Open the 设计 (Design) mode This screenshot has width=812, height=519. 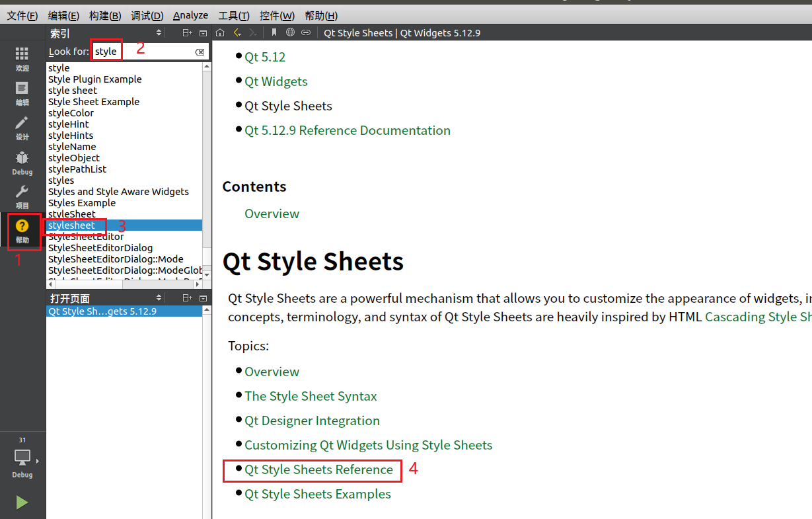(x=22, y=128)
